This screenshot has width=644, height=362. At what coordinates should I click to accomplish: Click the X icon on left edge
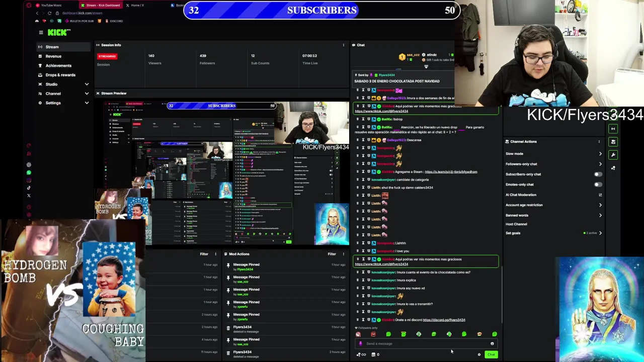[29, 196]
